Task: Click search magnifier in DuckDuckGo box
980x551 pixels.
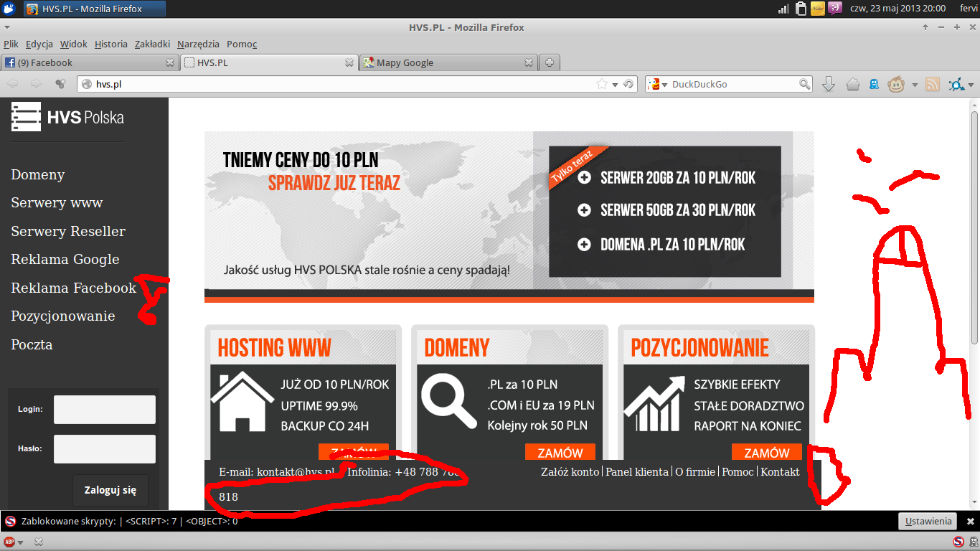Action: coord(805,84)
